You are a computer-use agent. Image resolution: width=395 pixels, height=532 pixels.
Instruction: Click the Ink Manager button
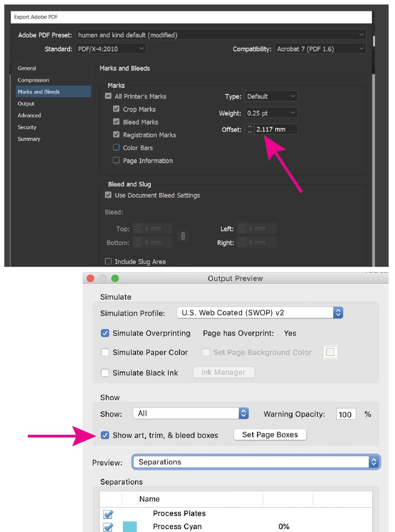point(224,372)
